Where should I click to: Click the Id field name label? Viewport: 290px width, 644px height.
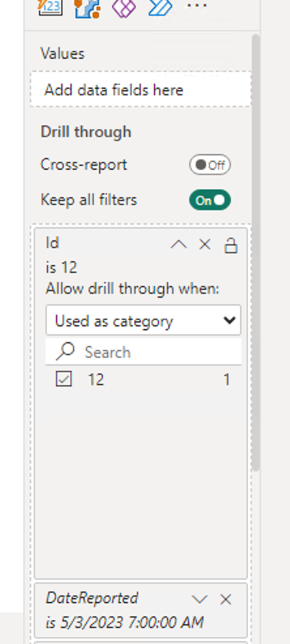coord(52,243)
